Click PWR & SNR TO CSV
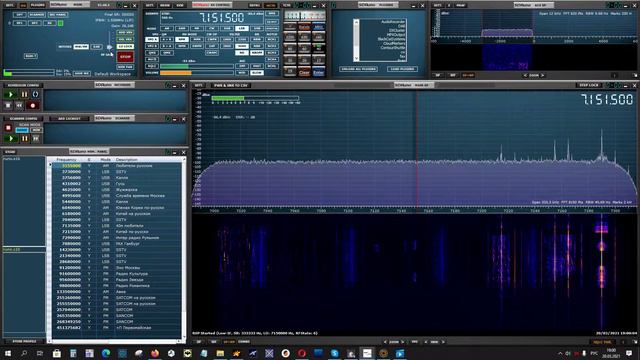The width and height of the screenshot is (640, 360). (x=231, y=85)
